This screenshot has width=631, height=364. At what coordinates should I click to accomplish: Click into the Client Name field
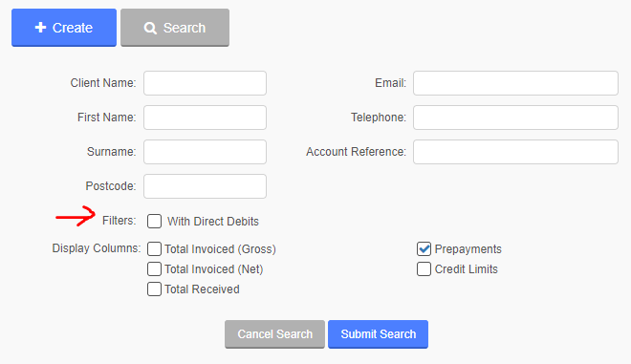(x=205, y=83)
